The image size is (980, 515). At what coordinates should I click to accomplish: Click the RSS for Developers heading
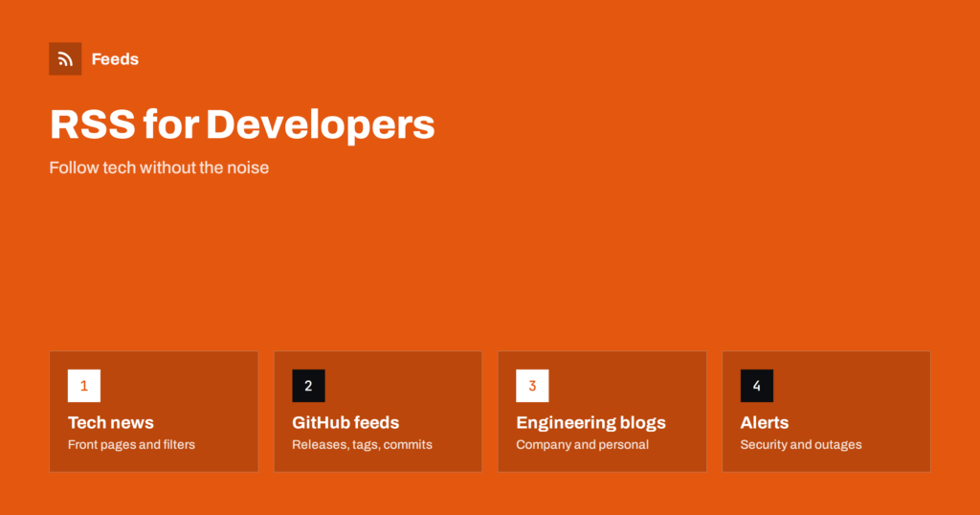(242, 124)
